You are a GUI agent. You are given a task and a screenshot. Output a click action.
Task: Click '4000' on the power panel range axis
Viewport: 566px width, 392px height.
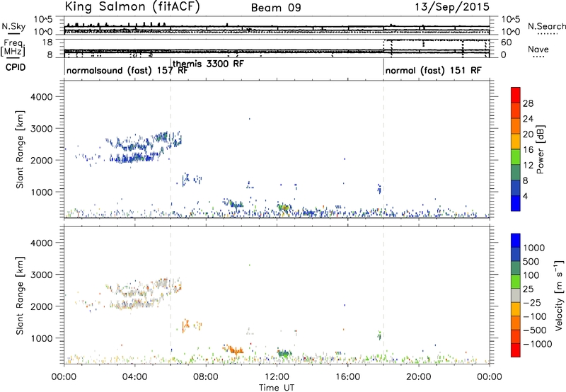(x=42, y=97)
